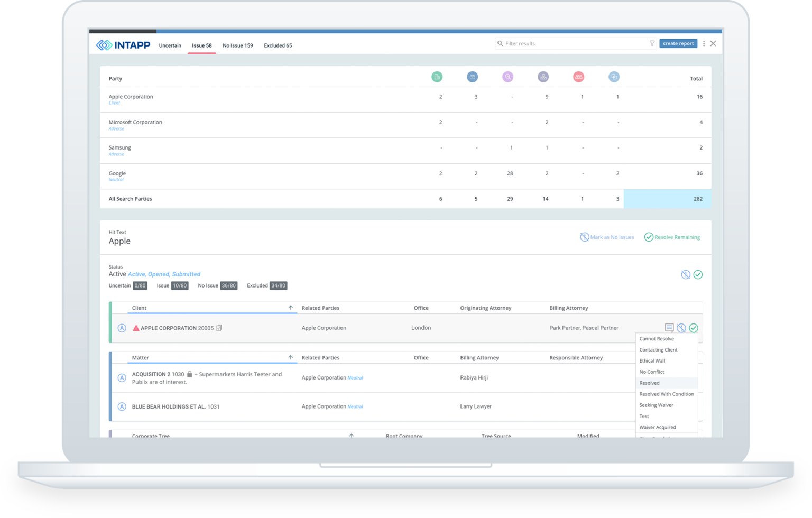Click the Mark as No Issues link
This screenshot has width=812, height=518.
[x=607, y=237]
